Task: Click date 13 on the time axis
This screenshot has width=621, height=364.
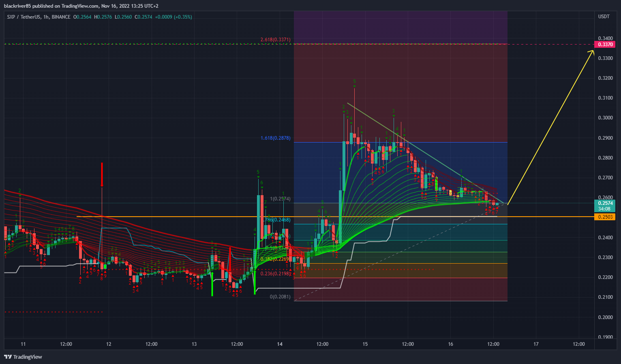Action: click(x=194, y=344)
